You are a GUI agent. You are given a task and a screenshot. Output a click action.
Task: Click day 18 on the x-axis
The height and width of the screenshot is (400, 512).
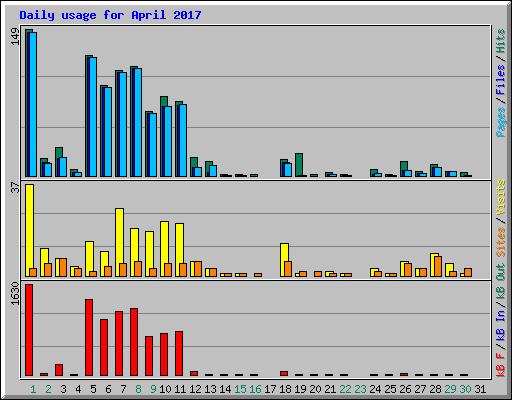pyautogui.click(x=285, y=389)
